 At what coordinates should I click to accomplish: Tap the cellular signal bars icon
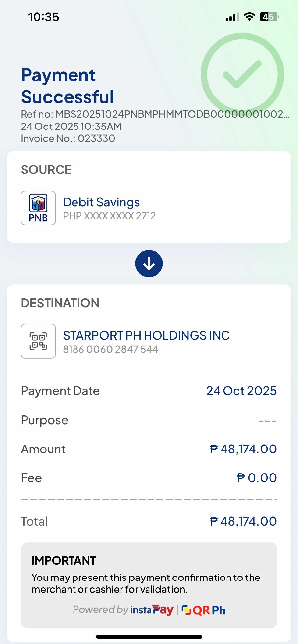[x=231, y=17]
